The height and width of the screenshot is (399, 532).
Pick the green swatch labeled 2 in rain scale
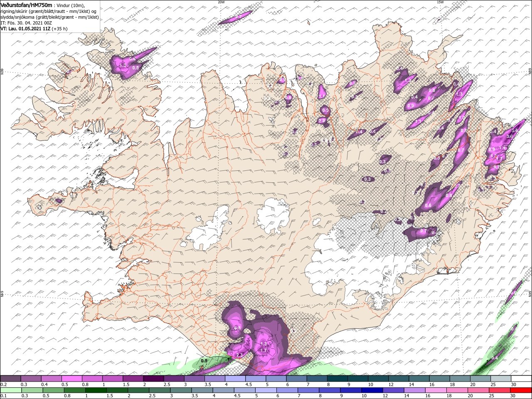tap(138, 390)
